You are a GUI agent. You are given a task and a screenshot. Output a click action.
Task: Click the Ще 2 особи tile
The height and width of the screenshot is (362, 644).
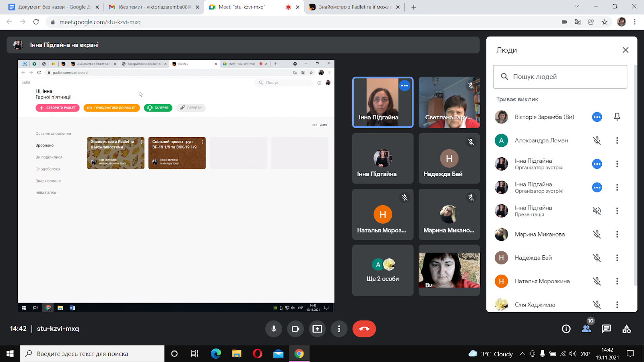click(382, 270)
